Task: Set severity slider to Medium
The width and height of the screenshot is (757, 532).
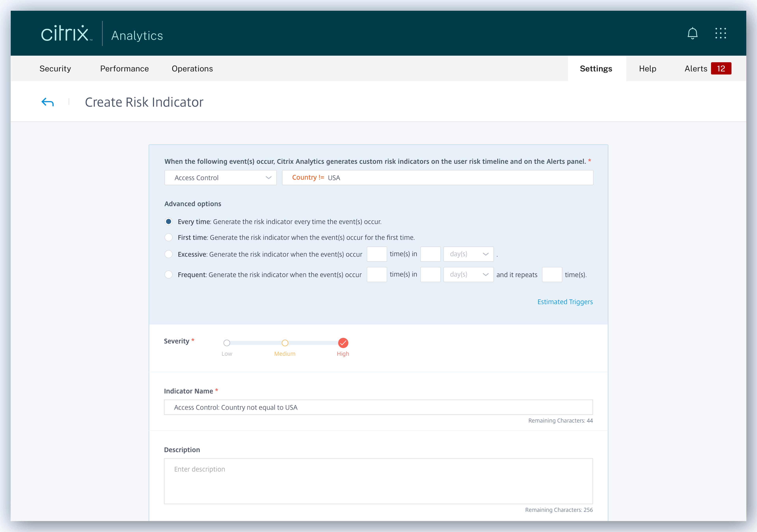Action: (x=285, y=343)
